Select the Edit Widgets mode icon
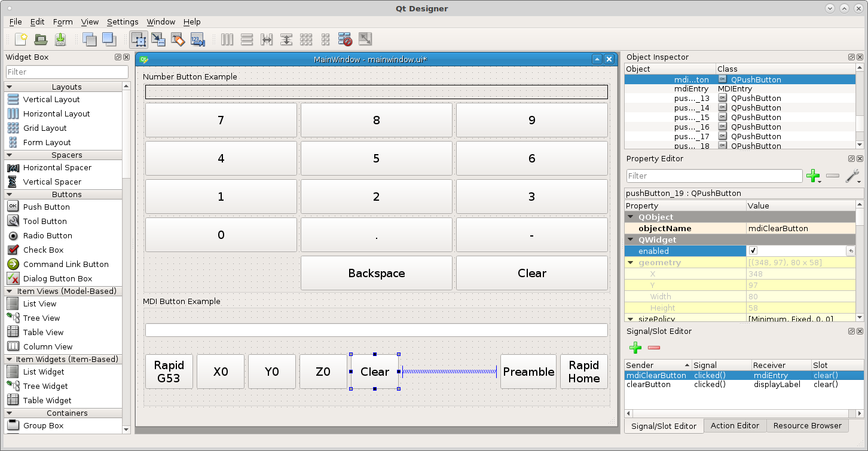868x451 pixels. tap(139, 39)
